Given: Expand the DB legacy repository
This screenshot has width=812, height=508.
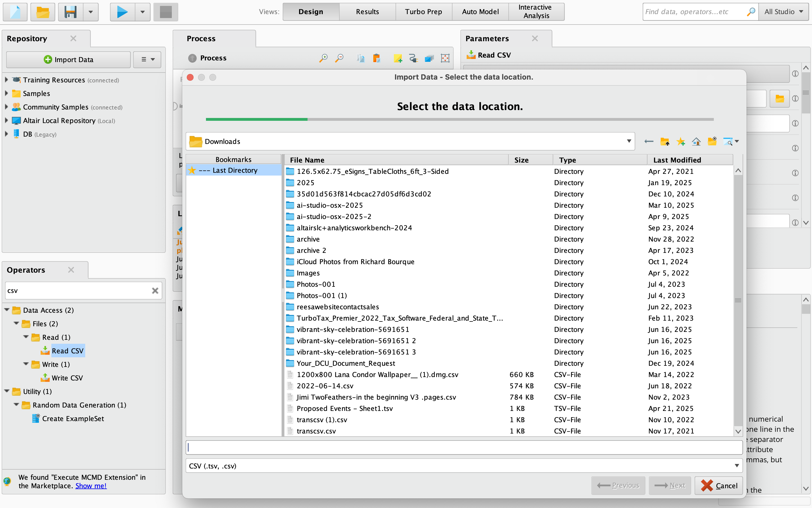Looking at the screenshot, I should 6,134.
